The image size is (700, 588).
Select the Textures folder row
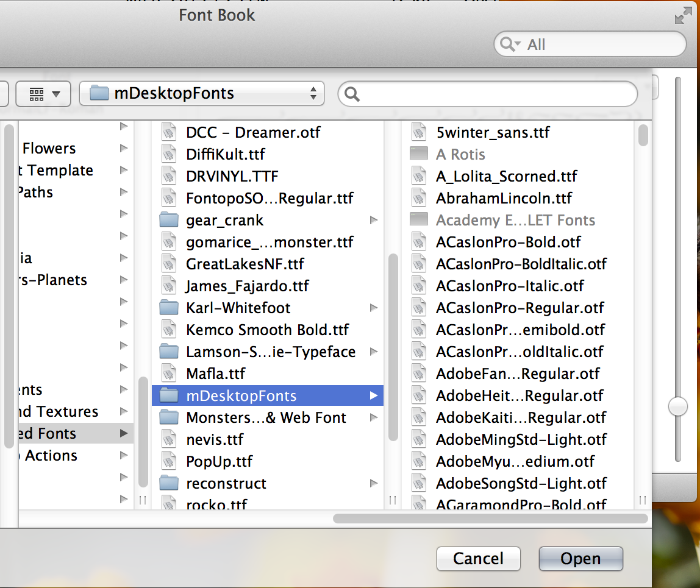click(x=76, y=411)
